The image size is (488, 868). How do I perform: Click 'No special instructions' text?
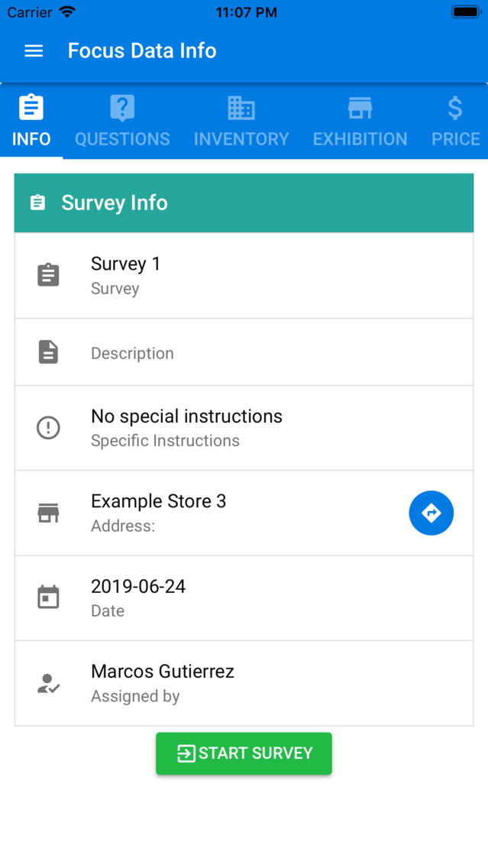click(x=186, y=416)
